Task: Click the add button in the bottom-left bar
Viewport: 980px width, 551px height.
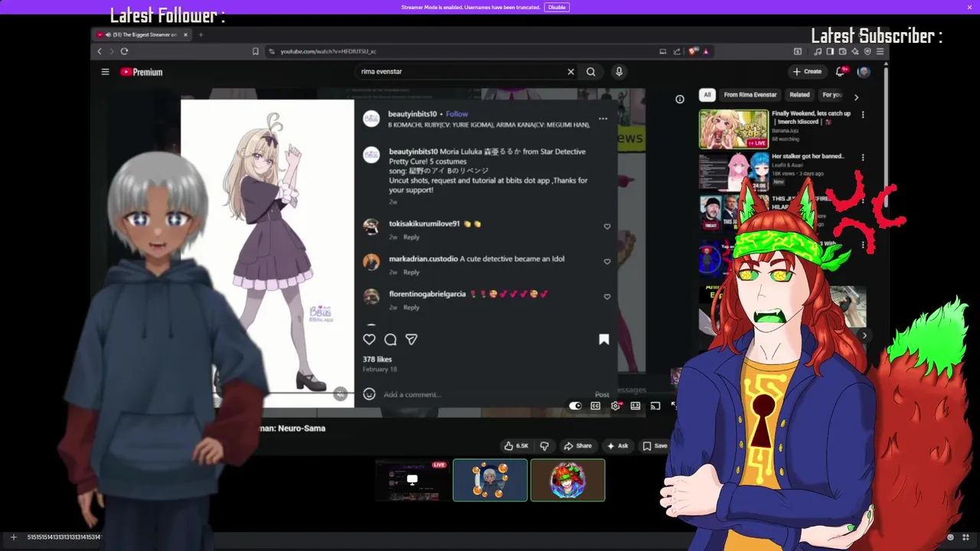Action: point(13,537)
